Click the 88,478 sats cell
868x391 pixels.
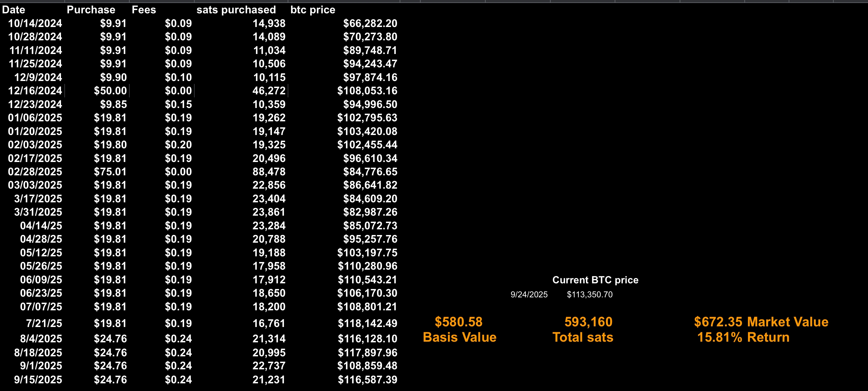coord(269,172)
